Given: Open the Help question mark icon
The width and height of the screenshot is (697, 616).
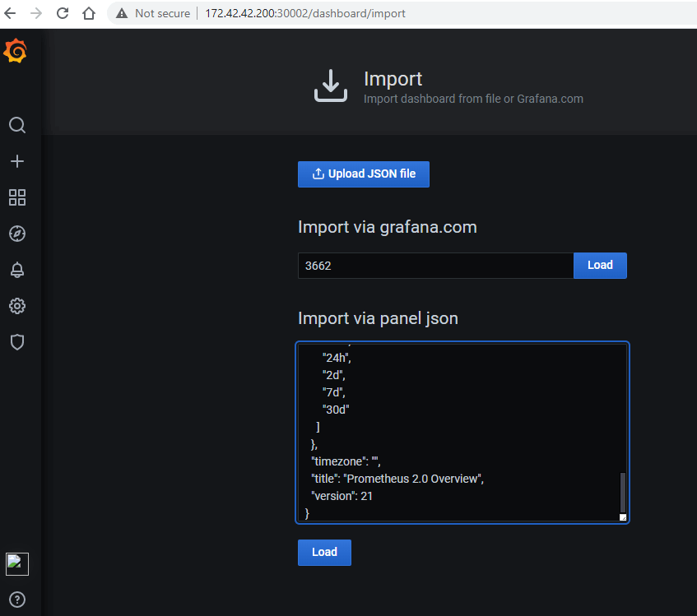Looking at the screenshot, I should click(17, 600).
